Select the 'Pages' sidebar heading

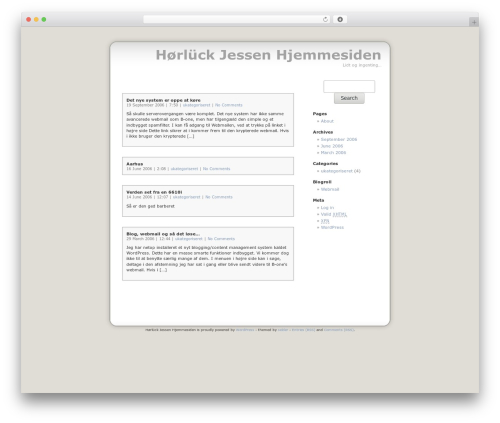point(320,114)
